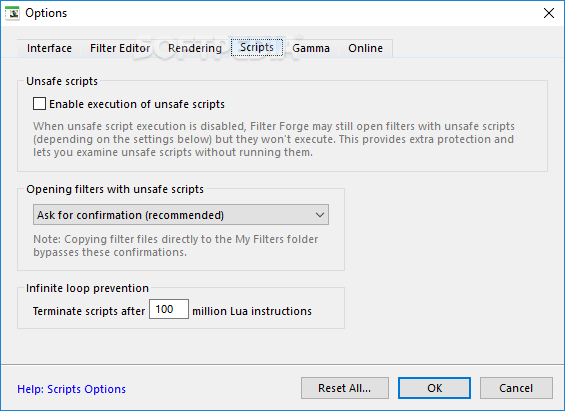Dismiss changes with the Cancel button
The width and height of the screenshot is (565, 411).
[516, 388]
